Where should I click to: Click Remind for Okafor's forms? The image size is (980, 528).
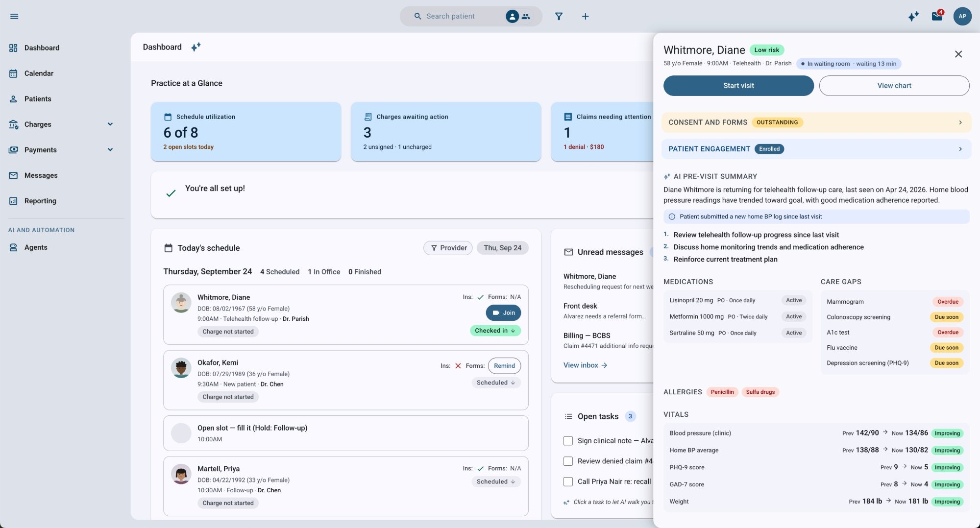pyautogui.click(x=504, y=366)
